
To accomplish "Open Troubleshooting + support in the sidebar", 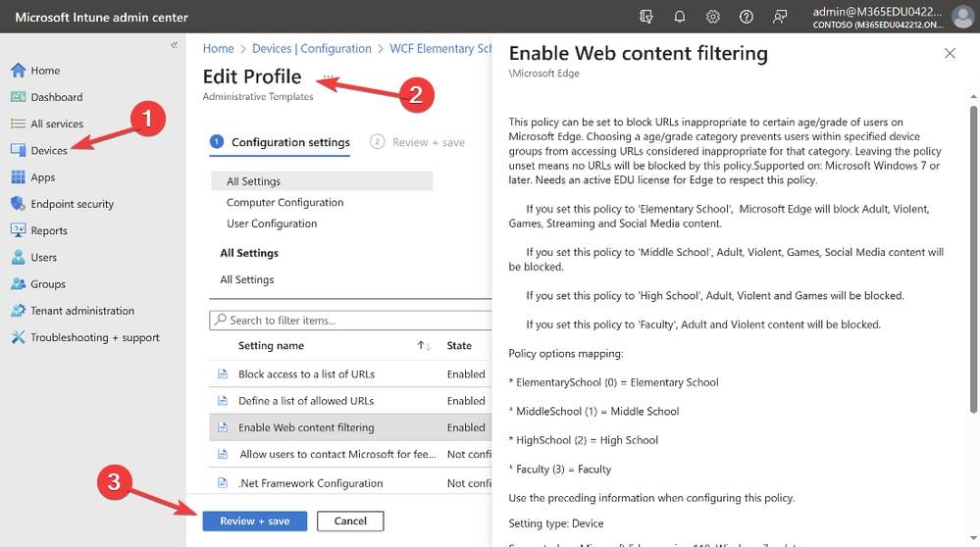I will (95, 337).
